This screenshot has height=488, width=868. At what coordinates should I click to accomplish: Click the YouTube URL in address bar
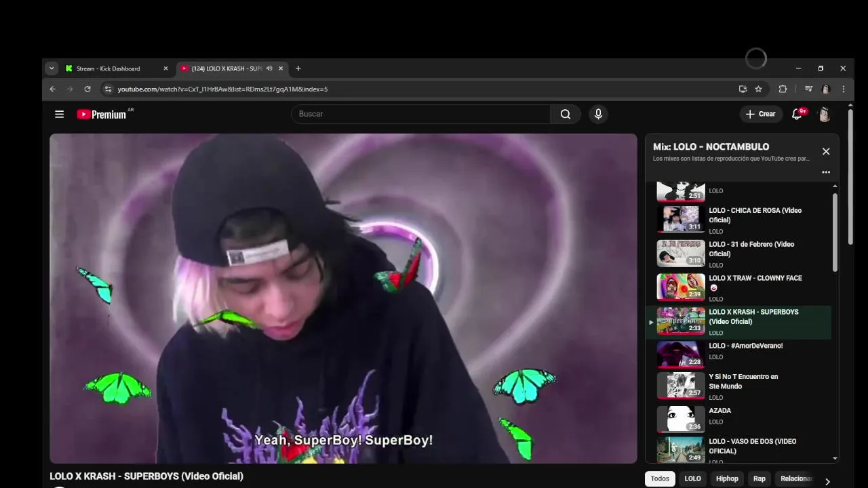pos(222,89)
